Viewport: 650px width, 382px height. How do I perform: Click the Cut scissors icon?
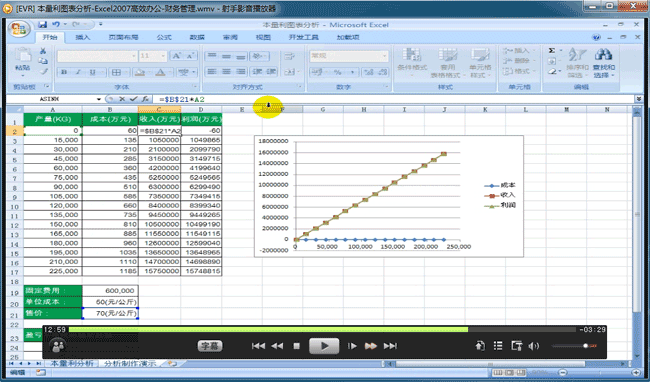43,51
